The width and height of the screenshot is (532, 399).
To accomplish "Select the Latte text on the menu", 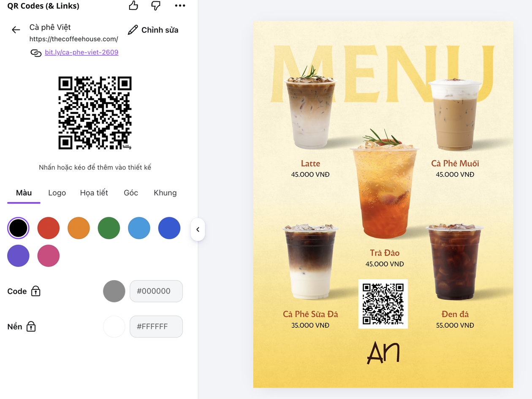I will [x=310, y=164].
